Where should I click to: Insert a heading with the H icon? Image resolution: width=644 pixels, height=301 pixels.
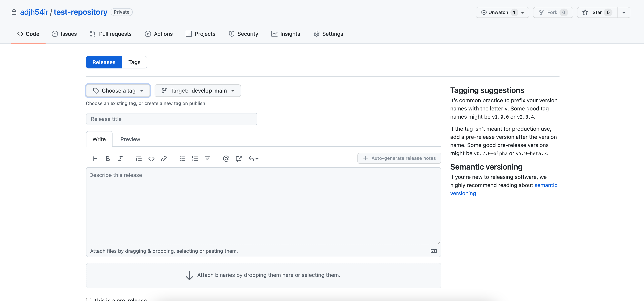click(95, 159)
